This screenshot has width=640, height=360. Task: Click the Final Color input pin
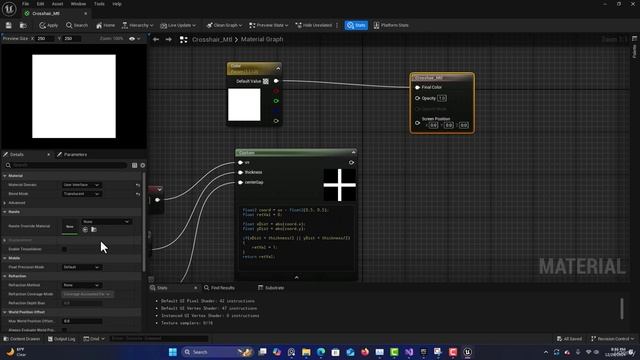(417, 87)
